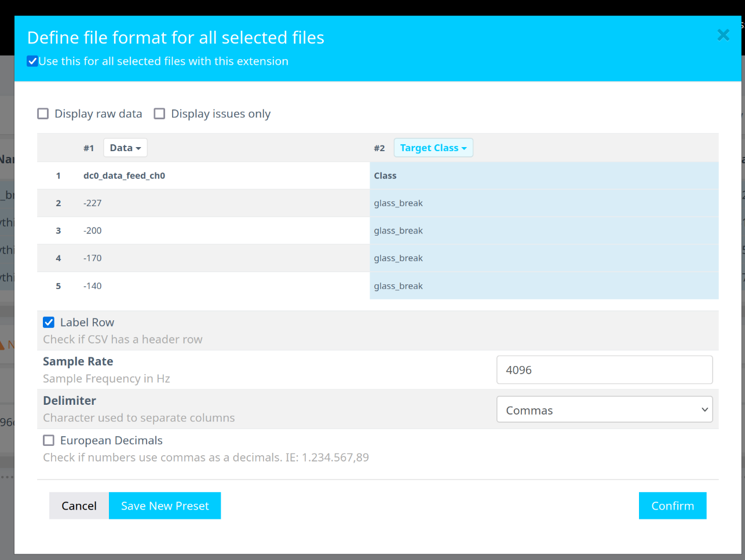Enable European Decimals option
Screen dimensions: 745x560
click(49, 441)
